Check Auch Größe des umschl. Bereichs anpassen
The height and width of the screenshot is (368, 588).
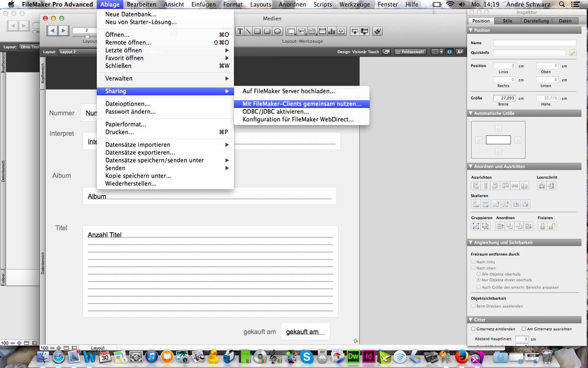pos(479,287)
